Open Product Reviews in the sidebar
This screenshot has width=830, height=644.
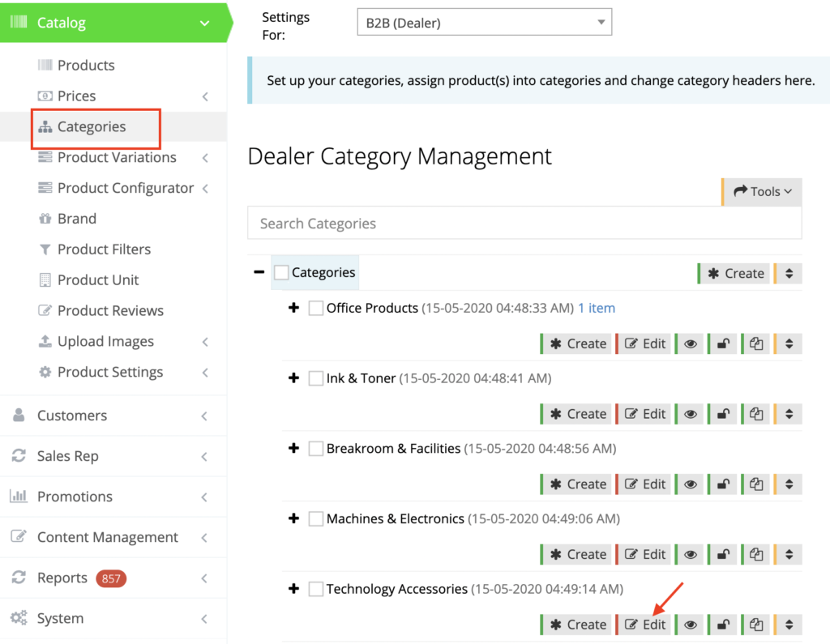[x=101, y=310]
